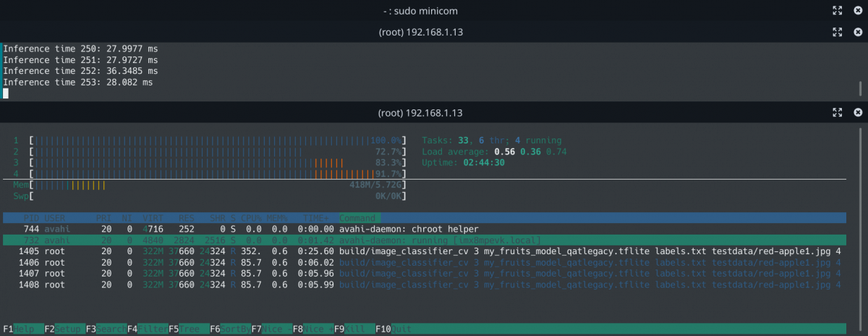The image size is (868, 336).
Task: Close the inference output terminal pane
Action: click(x=858, y=32)
